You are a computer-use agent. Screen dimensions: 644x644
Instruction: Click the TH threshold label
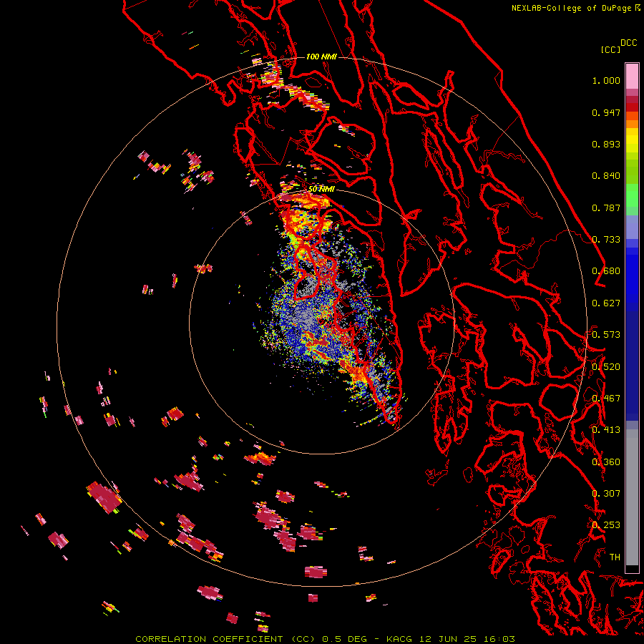(615, 557)
